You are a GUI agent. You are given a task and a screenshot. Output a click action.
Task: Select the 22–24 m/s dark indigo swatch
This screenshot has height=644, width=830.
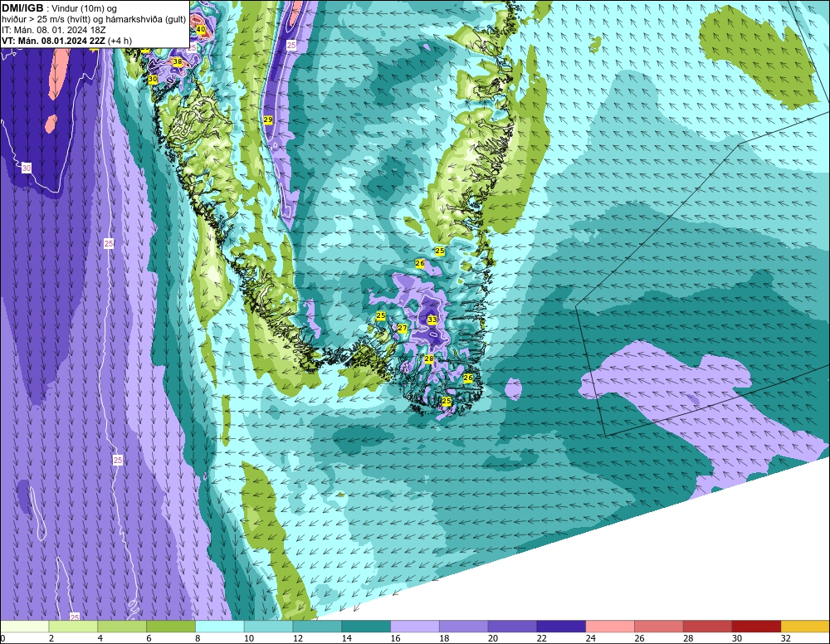point(561,627)
